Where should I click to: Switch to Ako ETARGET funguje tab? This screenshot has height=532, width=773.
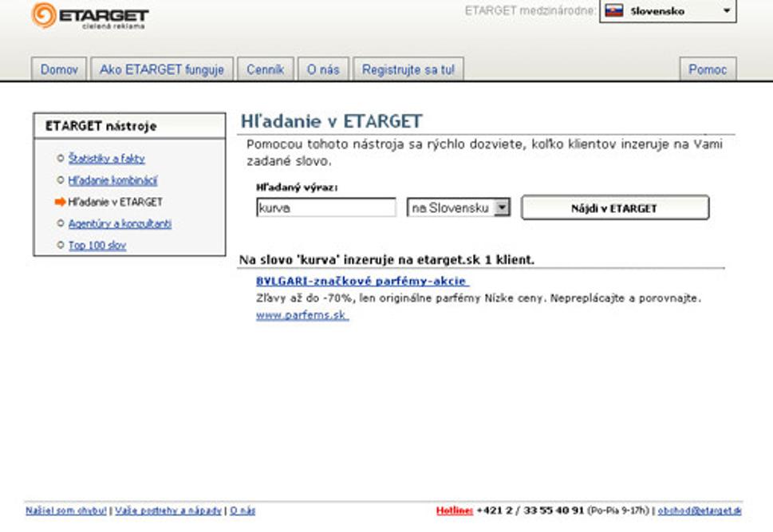162,69
